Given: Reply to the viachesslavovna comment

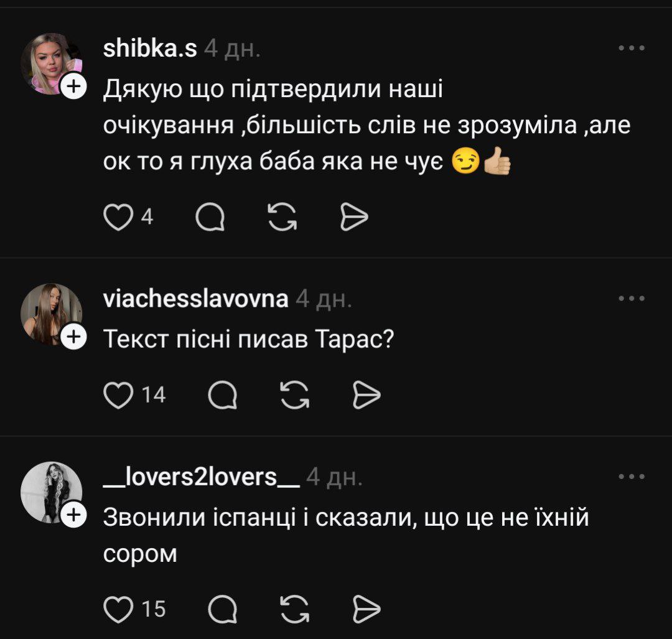Looking at the screenshot, I should pos(222,394).
